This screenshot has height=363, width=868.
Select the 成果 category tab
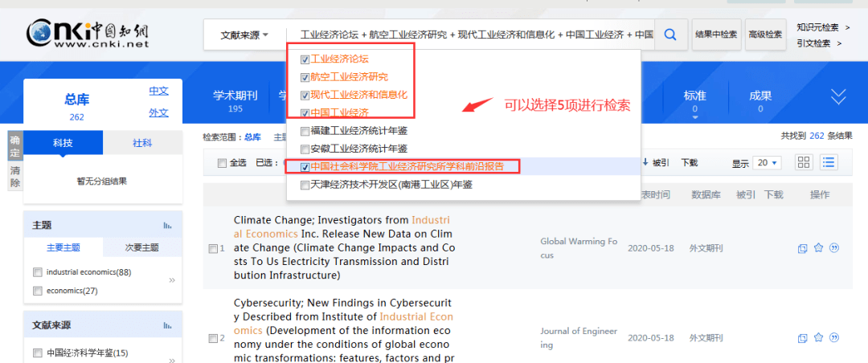pyautogui.click(x=760, y=100)
